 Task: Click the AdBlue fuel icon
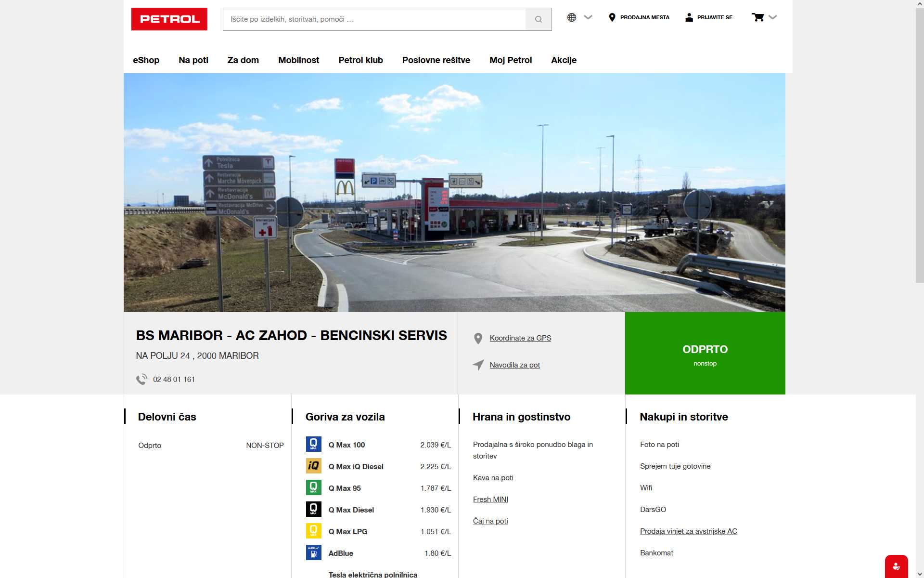314,552
